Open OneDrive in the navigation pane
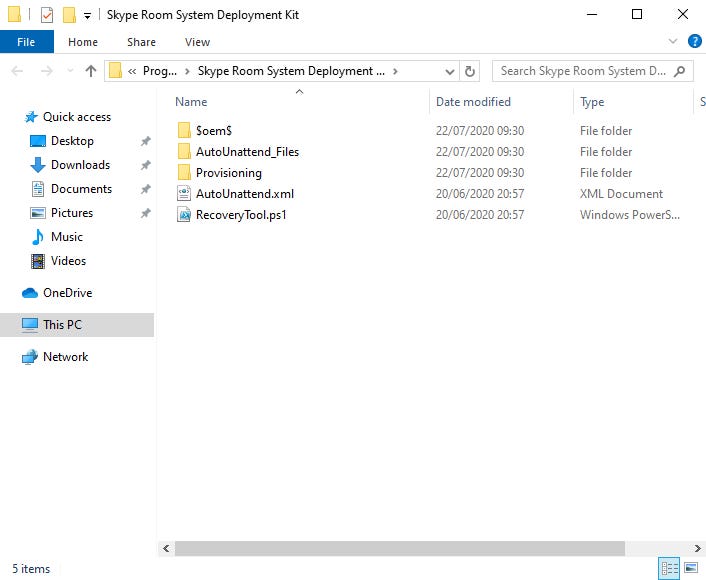706x580 pixels. pyautogui.click(x=68, y=293)
